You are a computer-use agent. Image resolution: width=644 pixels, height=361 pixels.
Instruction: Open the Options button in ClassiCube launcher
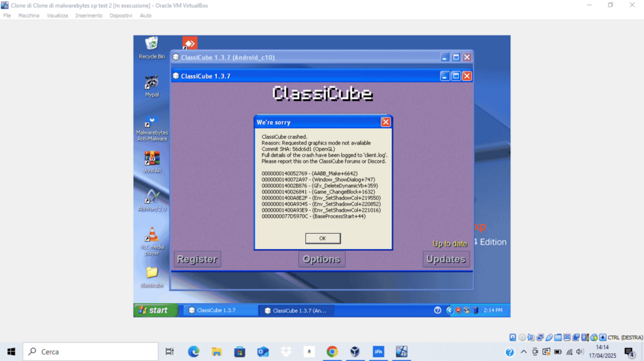pos(321,259)
